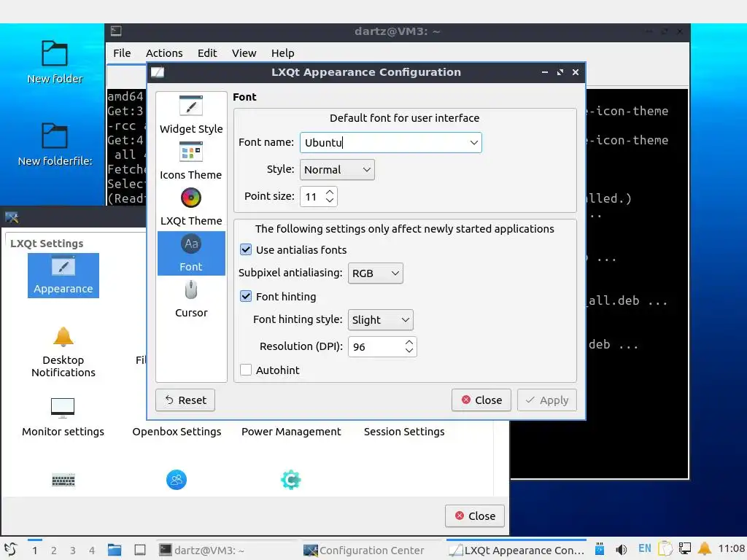Image resolution: width=747 pixels, height=560 pixels.
Task: Switch to Configuration Center in taskbar
Action: point(371,550)
